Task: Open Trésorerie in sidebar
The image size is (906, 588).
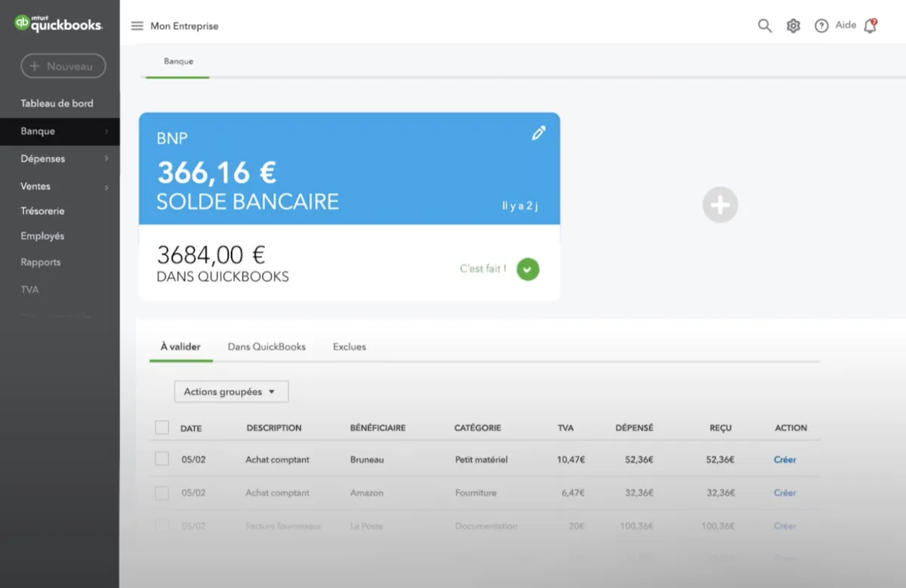Action: click(42, 211)
